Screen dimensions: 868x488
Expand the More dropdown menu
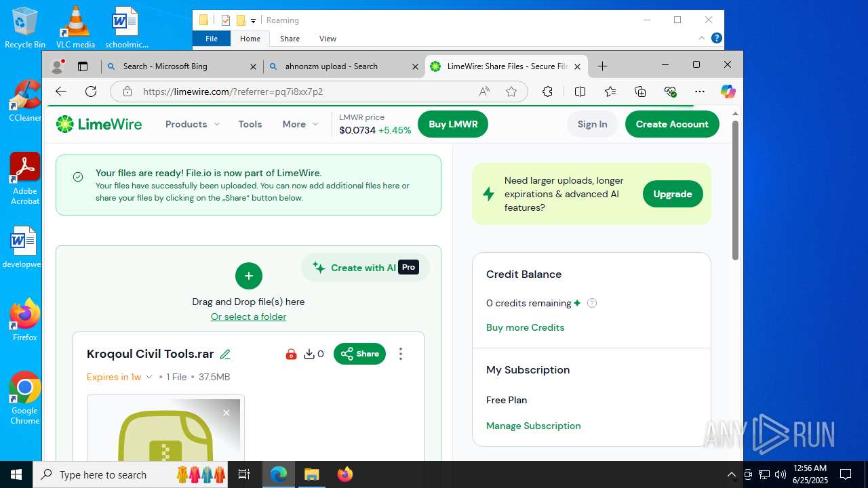tap(300, 124)
